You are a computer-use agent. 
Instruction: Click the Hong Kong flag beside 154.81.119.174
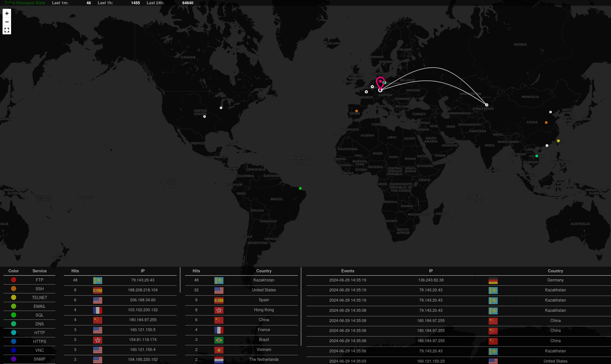97,340
